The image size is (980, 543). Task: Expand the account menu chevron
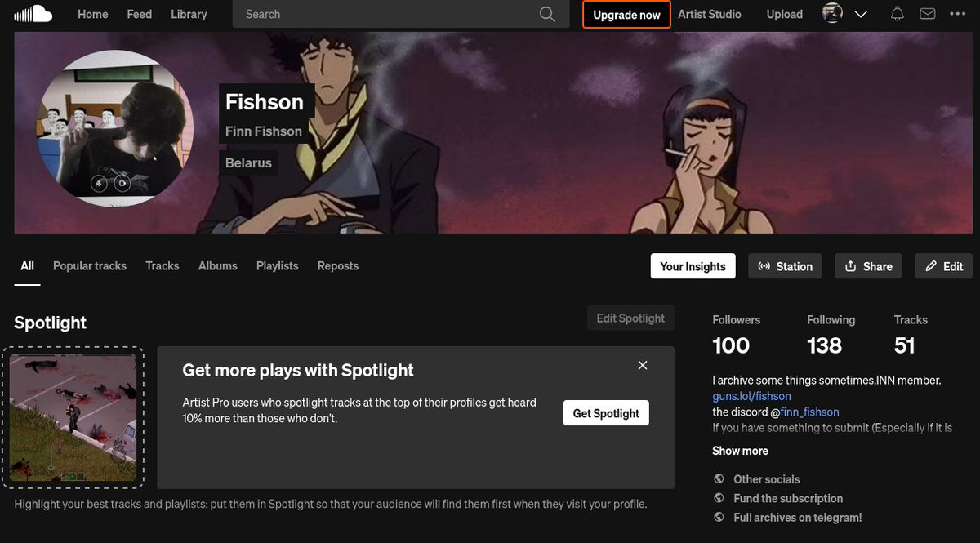click(x=861, y=15)
